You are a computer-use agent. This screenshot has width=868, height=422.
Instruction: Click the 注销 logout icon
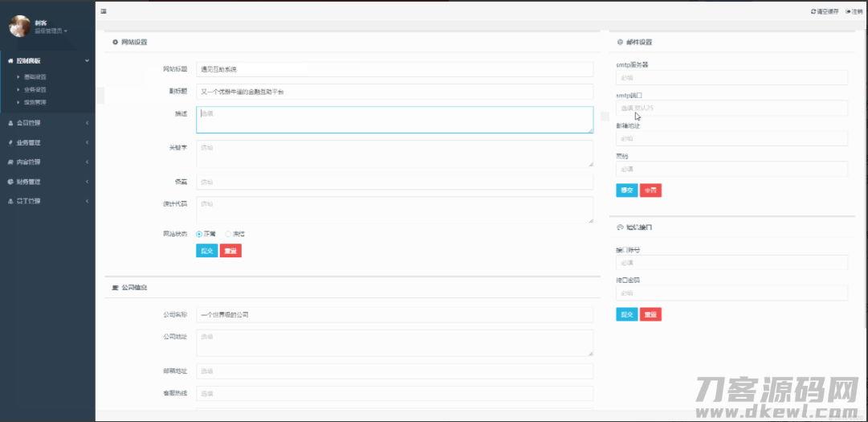pyautogui.click(x=848, y=11)
